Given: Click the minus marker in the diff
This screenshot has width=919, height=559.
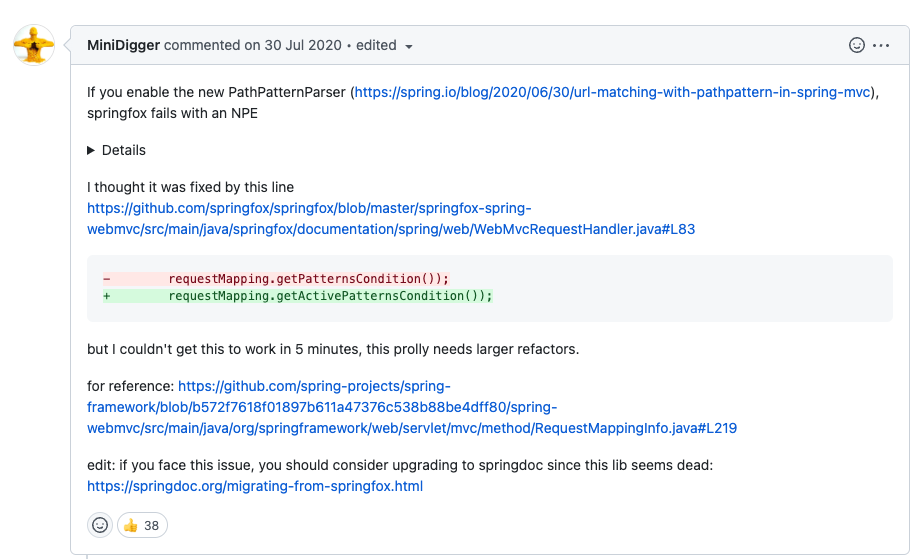Looking at the screenshot, I should [107, 278].
